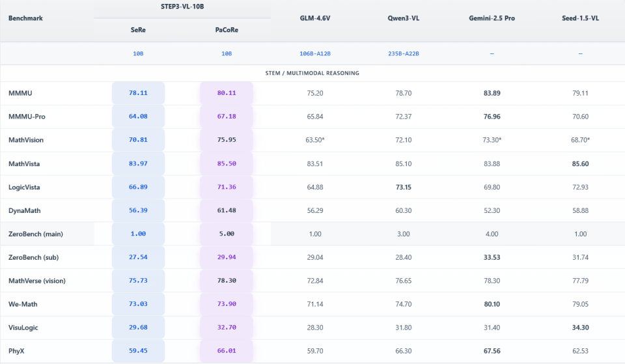Viewport: 625px width, 364px height.
Task: Click the SeRe column header
Action: 138,30
